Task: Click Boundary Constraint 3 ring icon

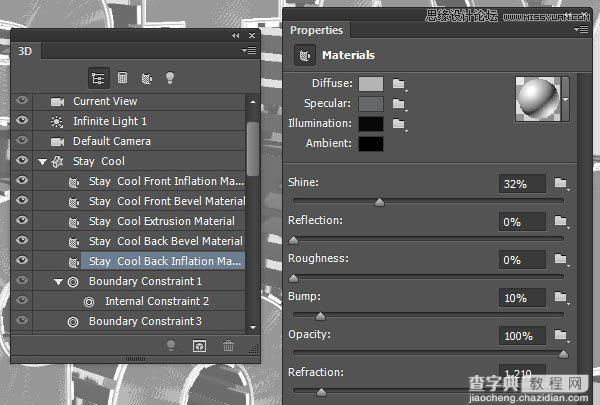Action: [x=73, y=322]
